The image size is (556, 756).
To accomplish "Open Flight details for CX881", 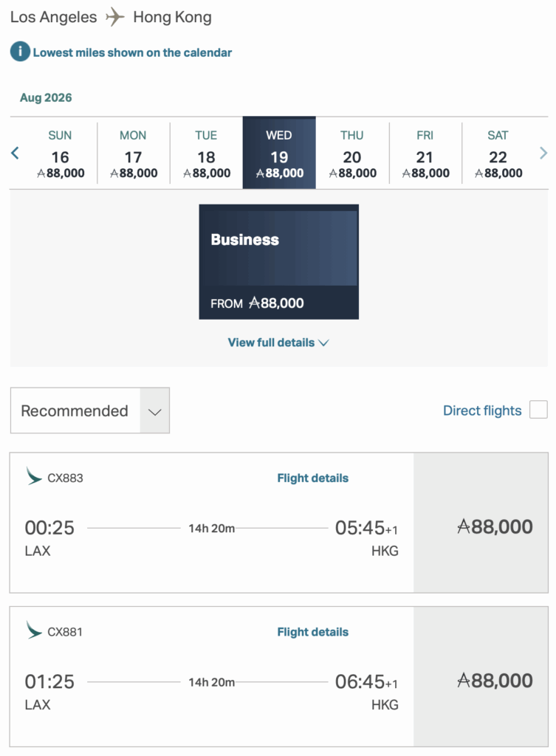I will (312, 632).
